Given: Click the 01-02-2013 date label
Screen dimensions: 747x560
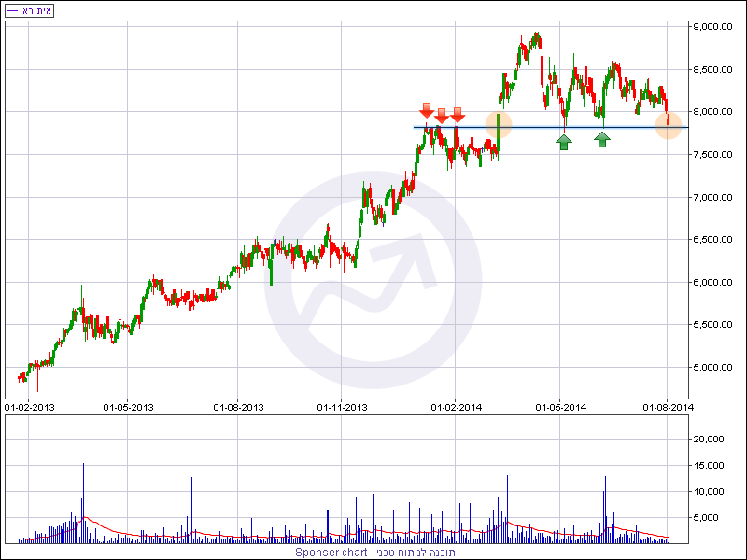Looking at the screenshot, I should (x=30, y=408).
